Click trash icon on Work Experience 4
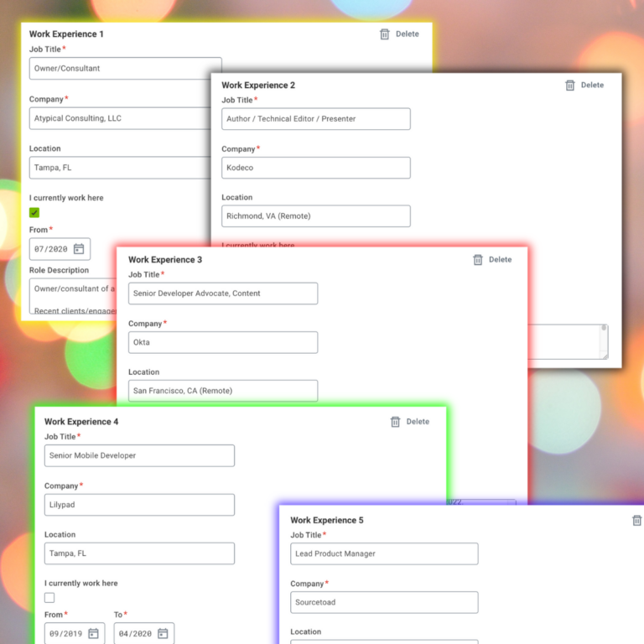 pos(396,422)
